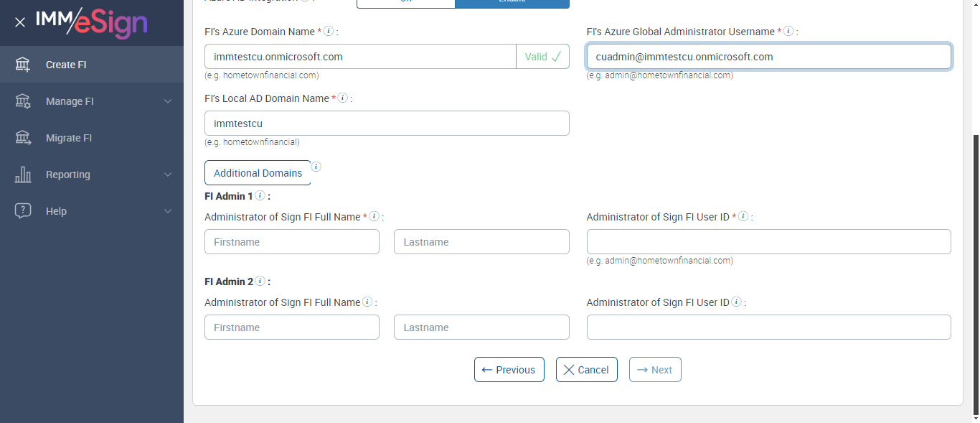This screenshot has height=423, width=980.
Task: Focus the FI Admin 1 Firstname field
Action: point(292,242)
